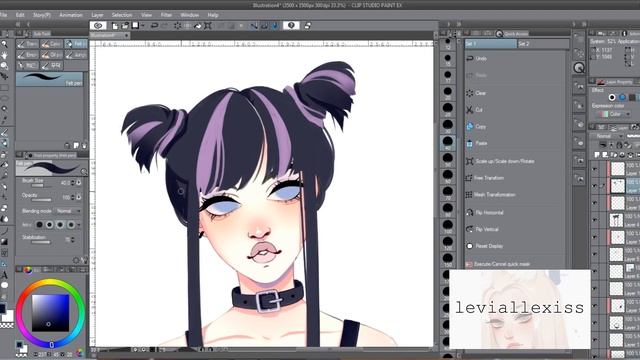Choose the Text tool (A icon)
Image resolution: width=640 pixels, height=360 pixels.
pos(4,275)
